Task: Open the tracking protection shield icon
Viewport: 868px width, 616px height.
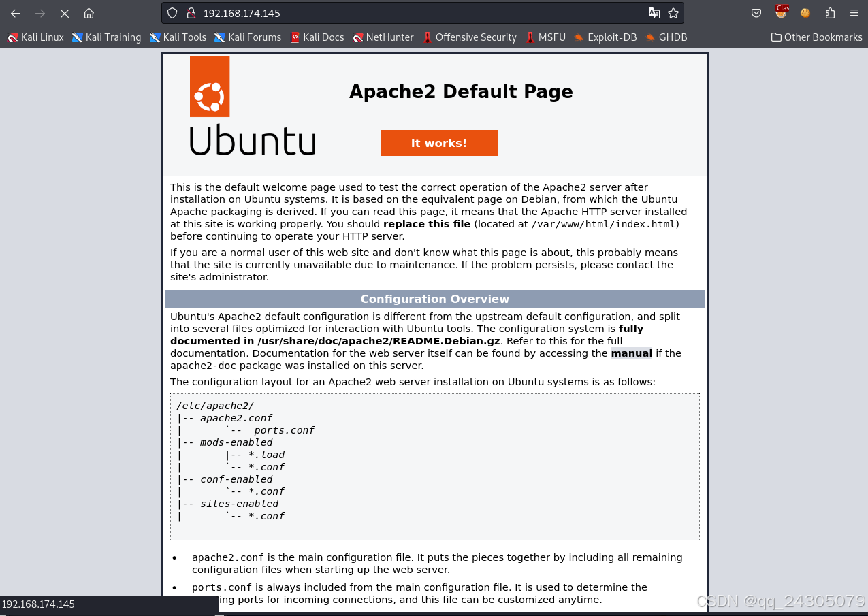Action: (x=172, y=13)
